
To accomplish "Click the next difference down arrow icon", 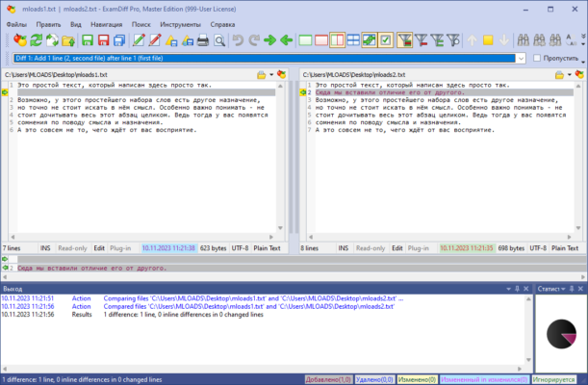I will click(504, 40).
